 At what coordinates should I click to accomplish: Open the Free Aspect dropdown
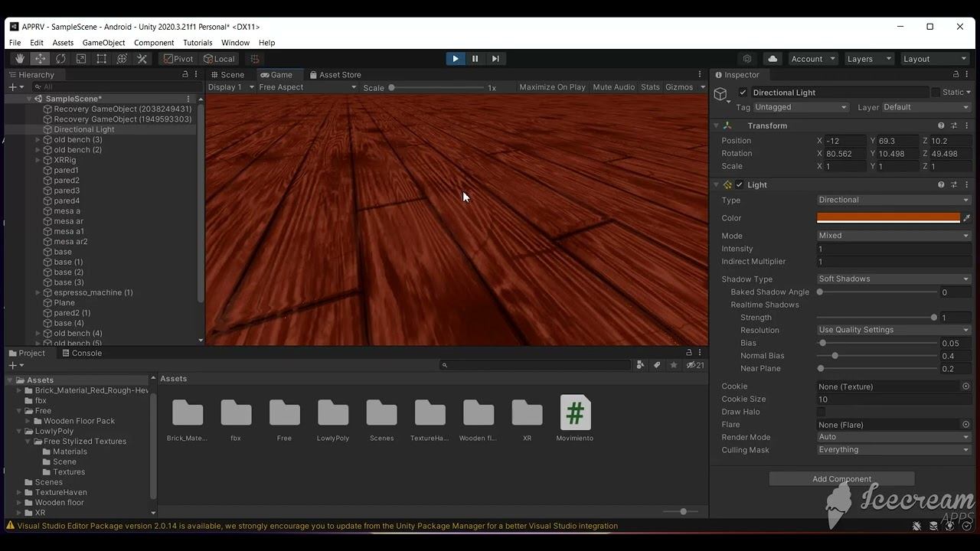point(308,87)
